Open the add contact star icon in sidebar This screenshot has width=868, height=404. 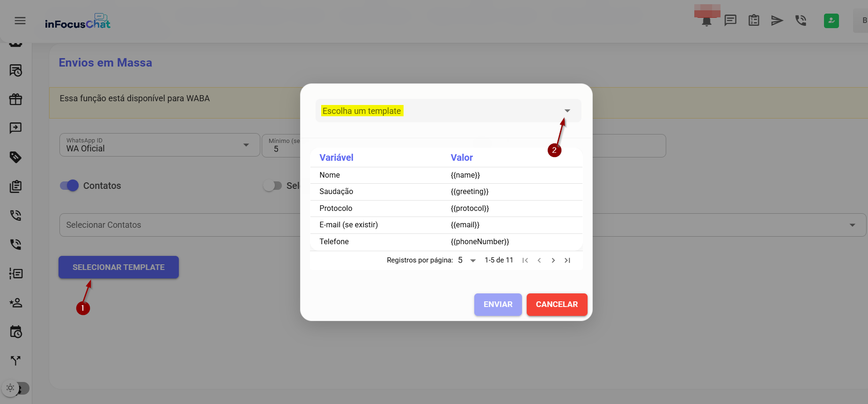(16, 303)
